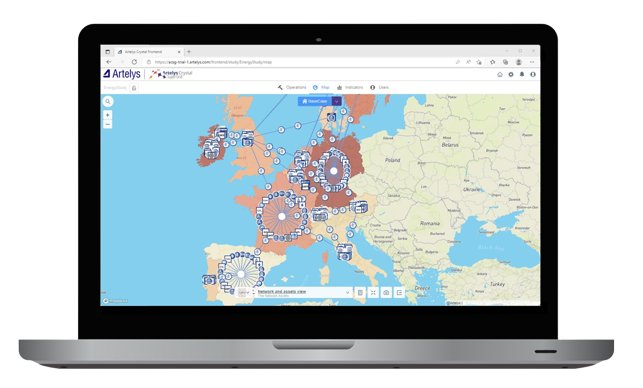Focus the browser address bar URL
The height and width of the screenshot is (388, 643).
point(213,62)
